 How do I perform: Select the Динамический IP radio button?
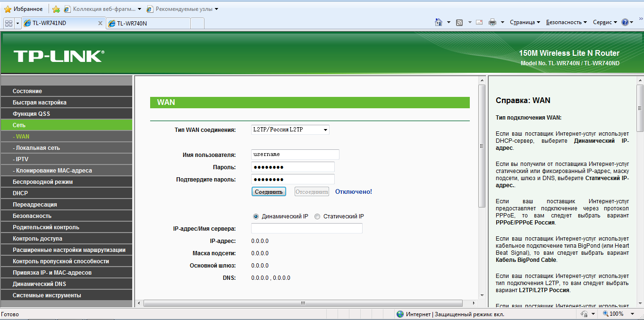256,216
